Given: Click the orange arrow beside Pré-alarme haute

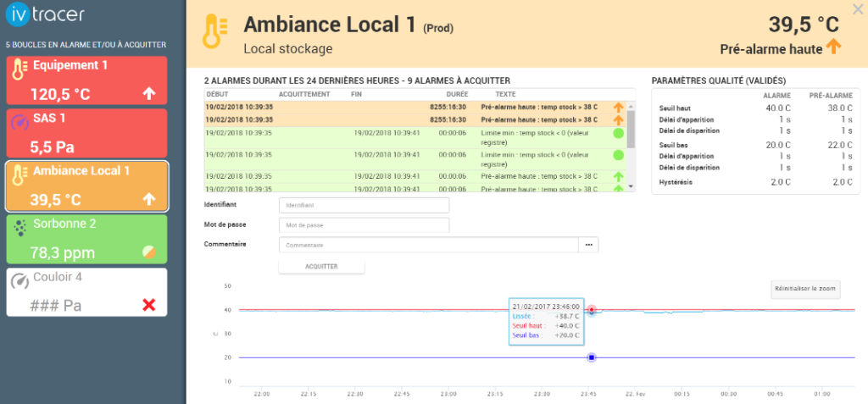Looking at the screenshot, I should click(x=833, y=47).
